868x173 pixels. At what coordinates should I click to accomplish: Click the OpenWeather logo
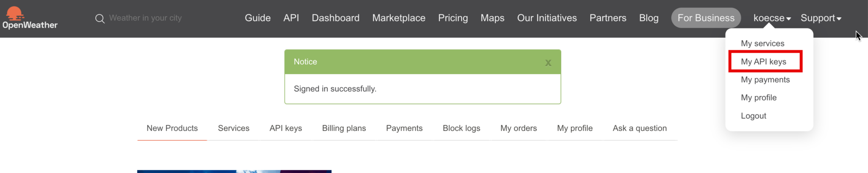point(30,18)
